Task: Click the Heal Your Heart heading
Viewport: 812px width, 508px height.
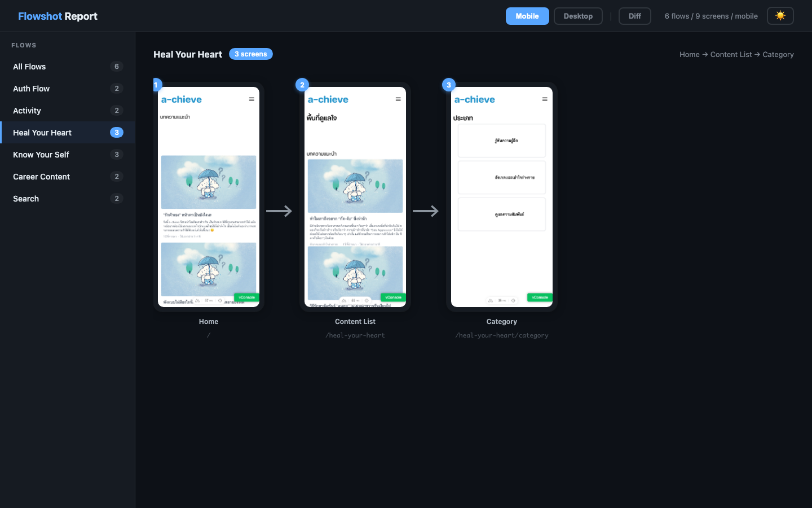Action: (188, 54)
